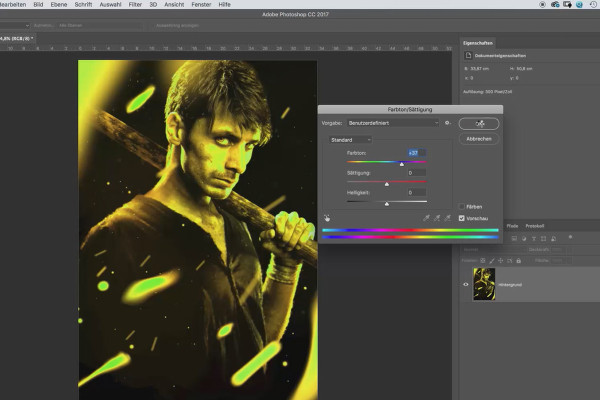Filter layers by shape layer icon

543,238
